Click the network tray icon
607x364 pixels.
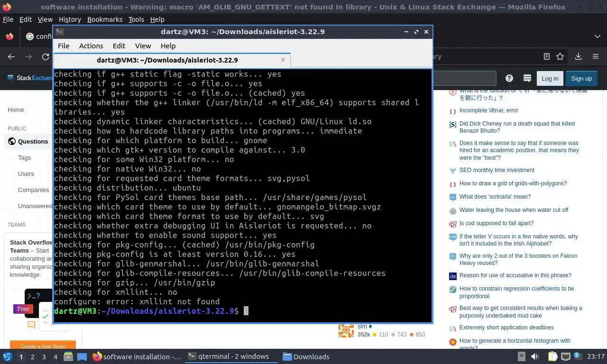[x=565, y=356]
